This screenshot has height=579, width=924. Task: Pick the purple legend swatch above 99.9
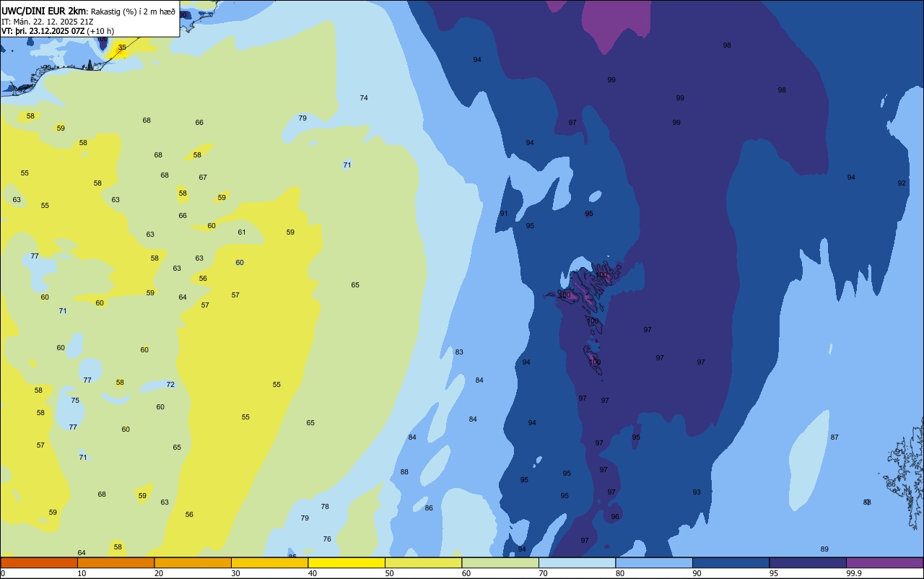click(x=884, y=562)
